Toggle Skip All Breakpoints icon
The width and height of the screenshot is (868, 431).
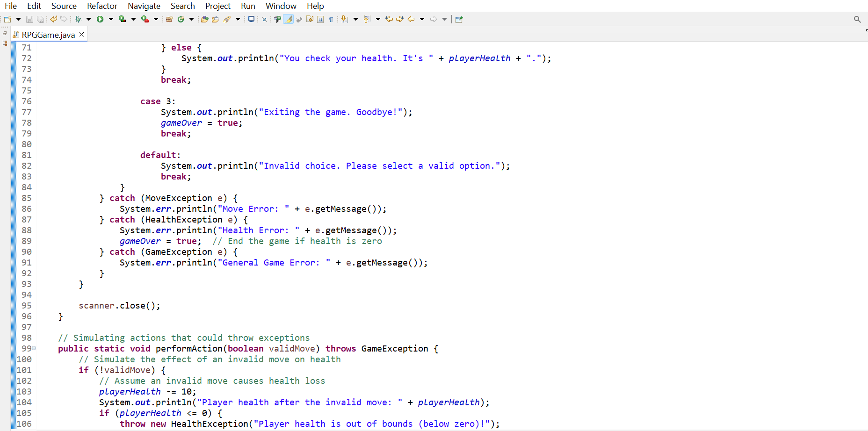[264, 19]
